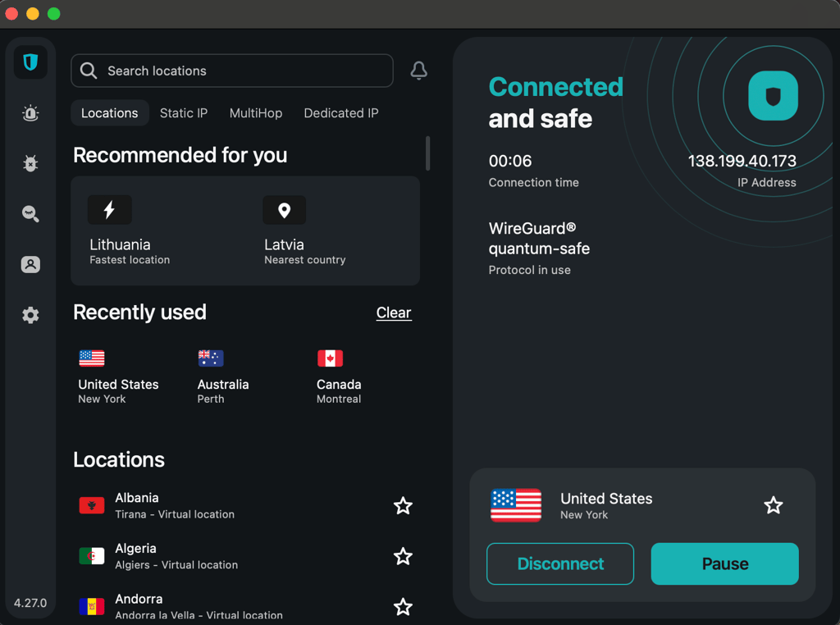Click the Canada flag in Recently used

pyautogui.click(x=330, y=358)
